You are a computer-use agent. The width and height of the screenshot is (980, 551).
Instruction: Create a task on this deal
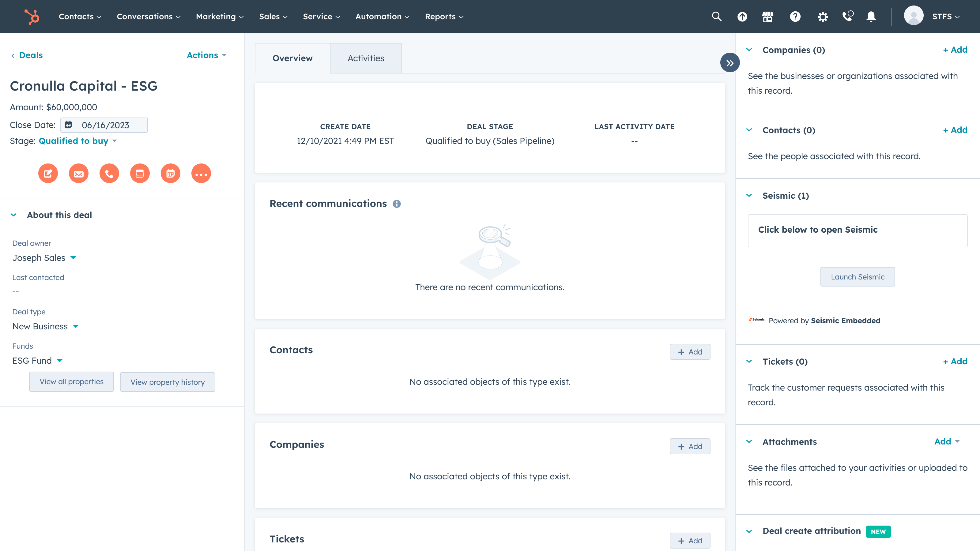140,173
